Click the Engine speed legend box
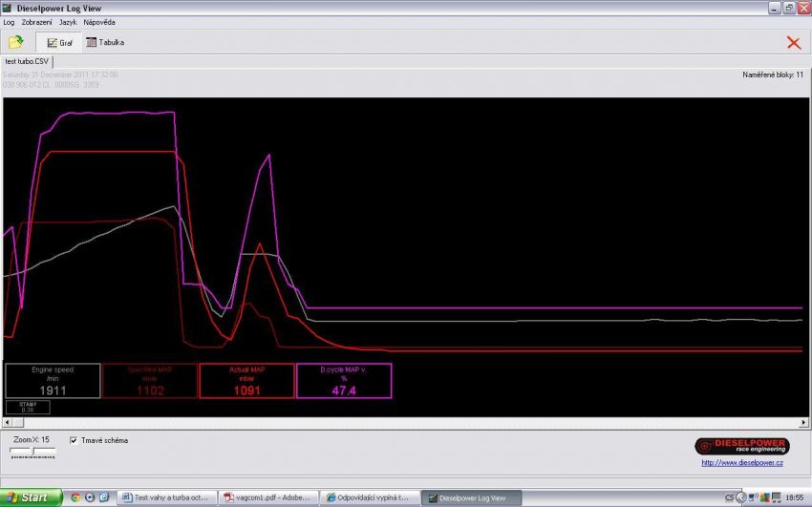This screenshot has width=812, height=507. 53,381
